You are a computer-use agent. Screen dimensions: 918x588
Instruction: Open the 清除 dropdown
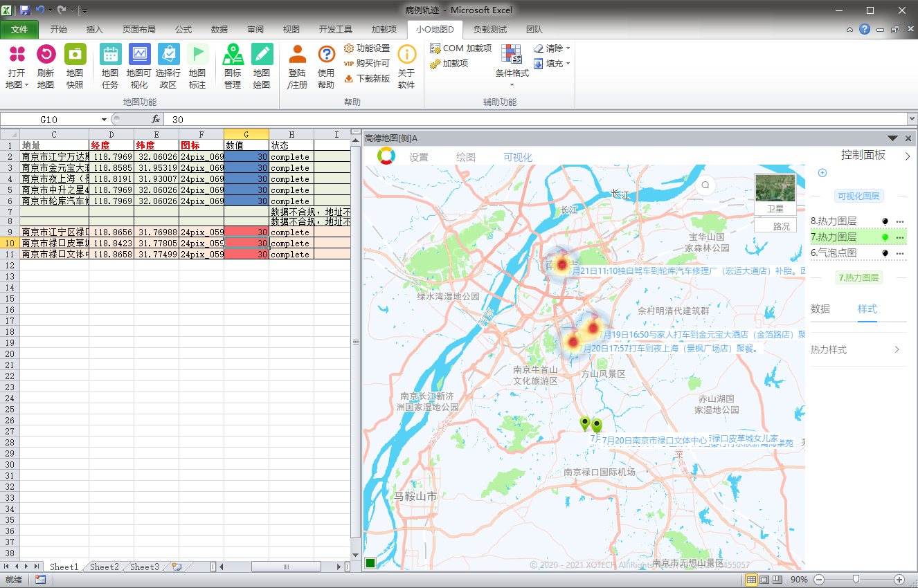[552, 48]
